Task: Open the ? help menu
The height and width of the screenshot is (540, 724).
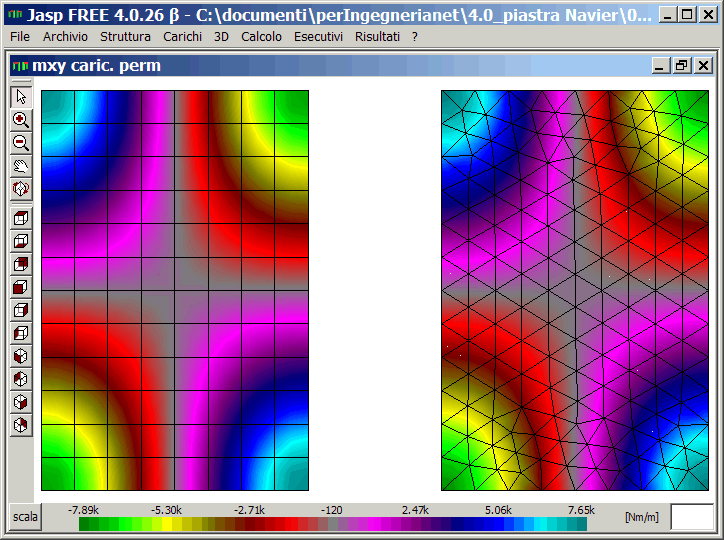Action: 415,36
